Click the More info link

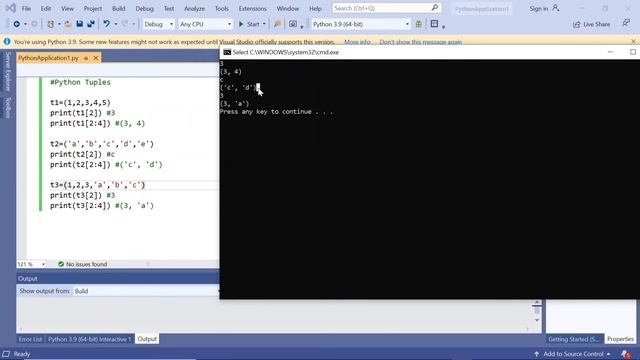click(x=357, y=42)
